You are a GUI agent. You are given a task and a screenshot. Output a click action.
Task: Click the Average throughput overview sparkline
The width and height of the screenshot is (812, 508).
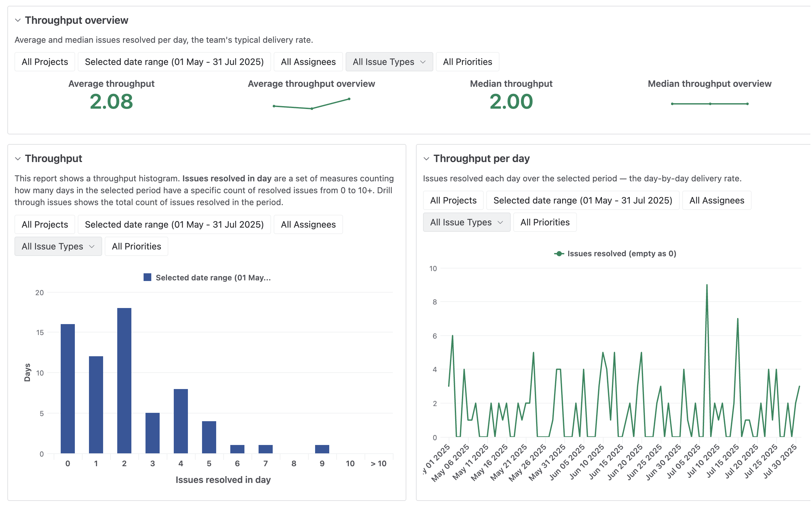(312, 104)
